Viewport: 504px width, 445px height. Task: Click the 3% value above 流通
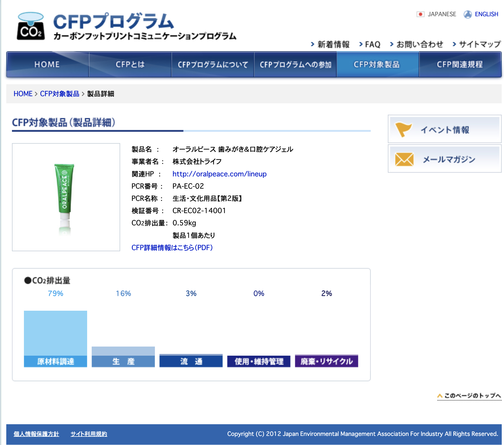(x=191, y=293)
